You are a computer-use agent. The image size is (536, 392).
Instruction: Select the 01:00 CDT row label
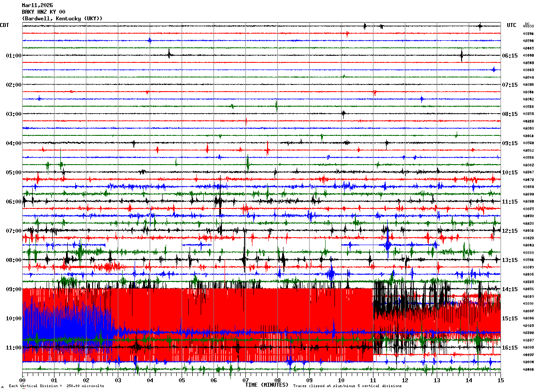click(14, 56)
